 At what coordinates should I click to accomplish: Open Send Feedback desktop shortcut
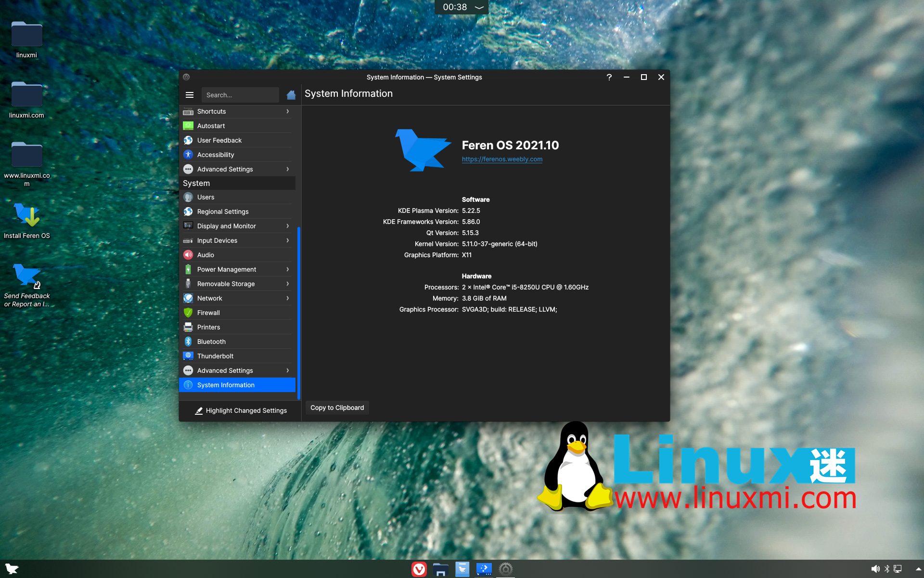click(27, 285)
